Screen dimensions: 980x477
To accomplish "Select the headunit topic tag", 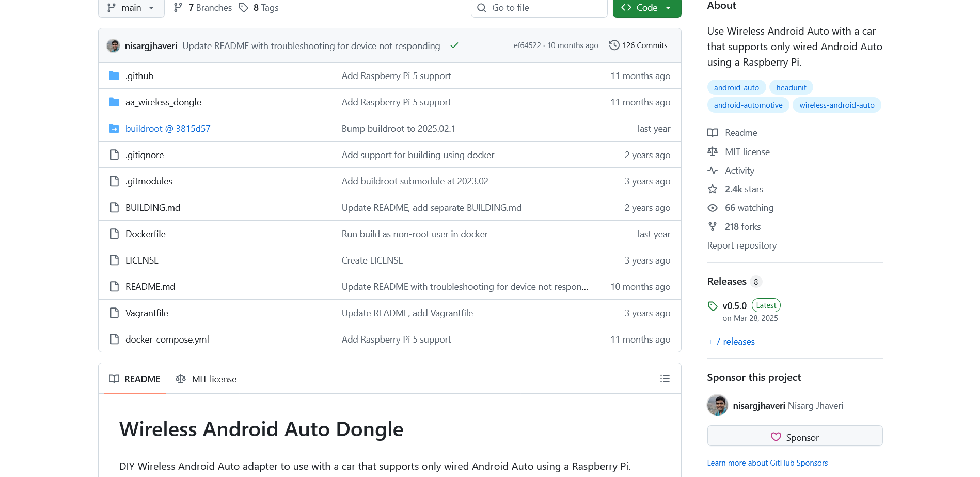I will (791, 88).
